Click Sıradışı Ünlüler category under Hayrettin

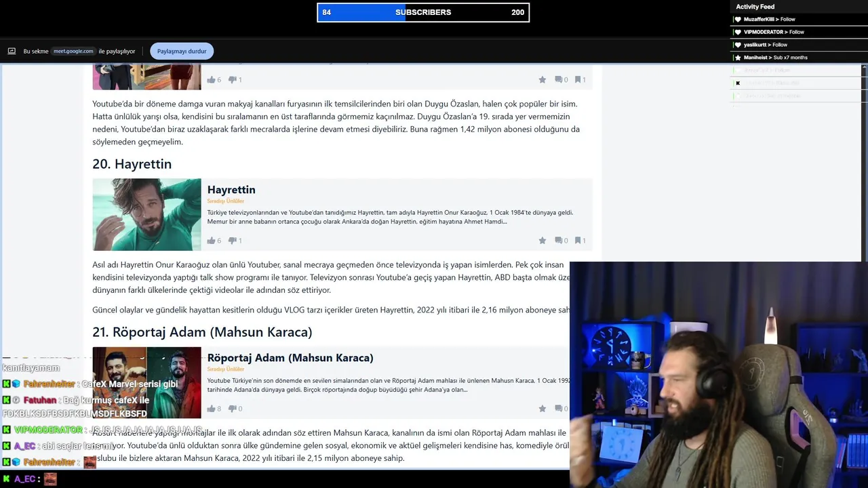click(x=226, y=201)
